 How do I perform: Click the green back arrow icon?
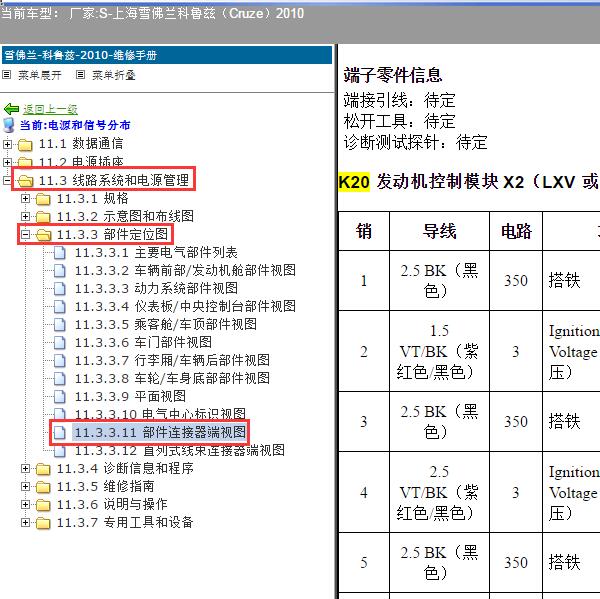[11, 109]
